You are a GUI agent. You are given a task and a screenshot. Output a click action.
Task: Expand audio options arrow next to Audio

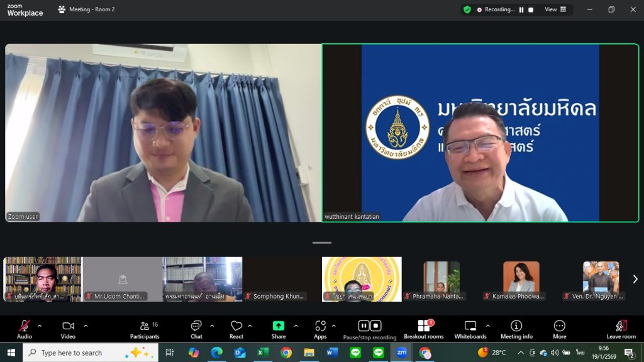click(40, 326)
